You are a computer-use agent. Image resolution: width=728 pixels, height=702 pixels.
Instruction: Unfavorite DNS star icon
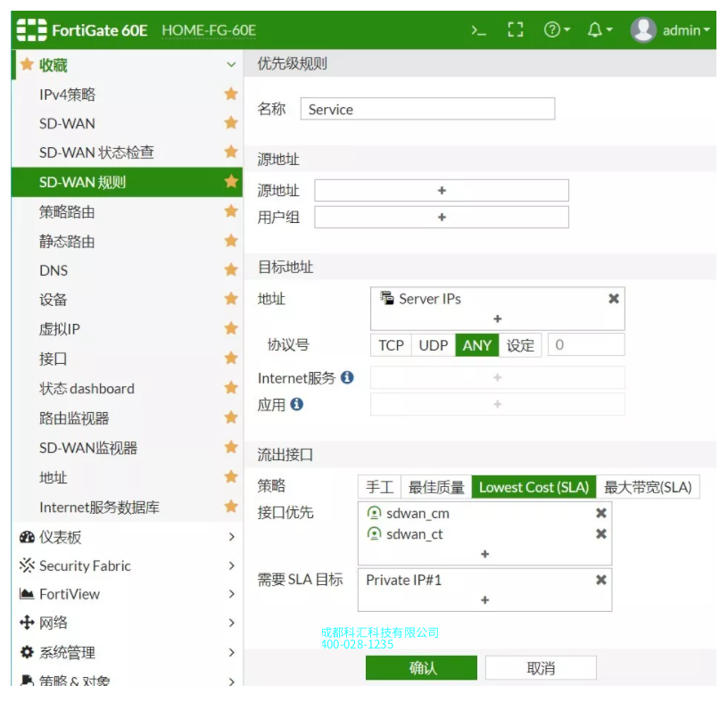tap(231, 269)
